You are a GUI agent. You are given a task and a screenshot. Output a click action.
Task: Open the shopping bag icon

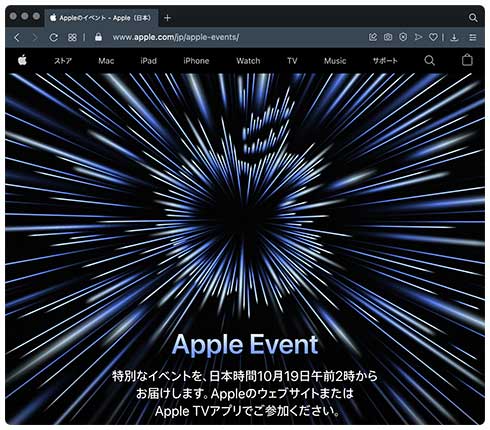[467, 60]
